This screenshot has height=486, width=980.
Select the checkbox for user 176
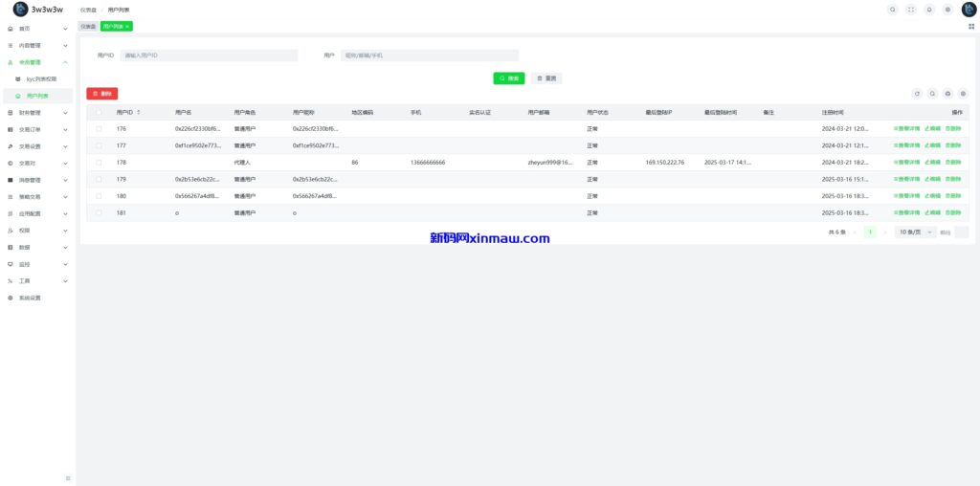(99, 128)
